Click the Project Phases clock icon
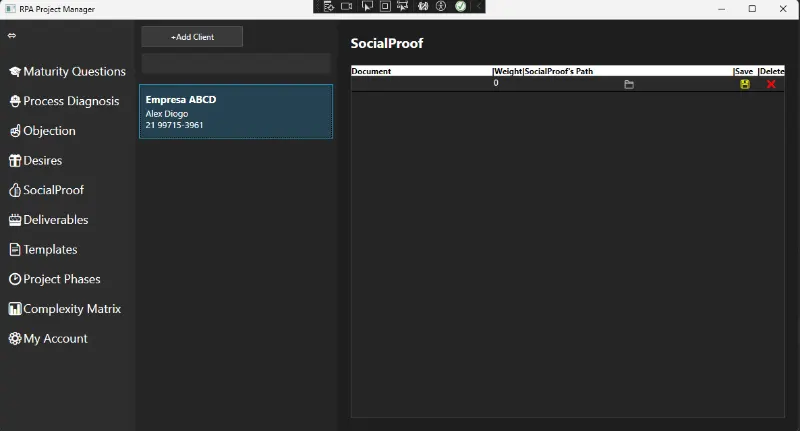Screen dimensions: 800x431 pos(15,279)
